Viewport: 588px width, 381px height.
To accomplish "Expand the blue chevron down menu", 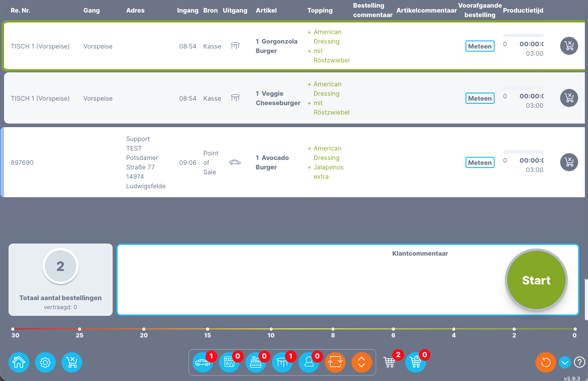I will [x=565, y=362].
